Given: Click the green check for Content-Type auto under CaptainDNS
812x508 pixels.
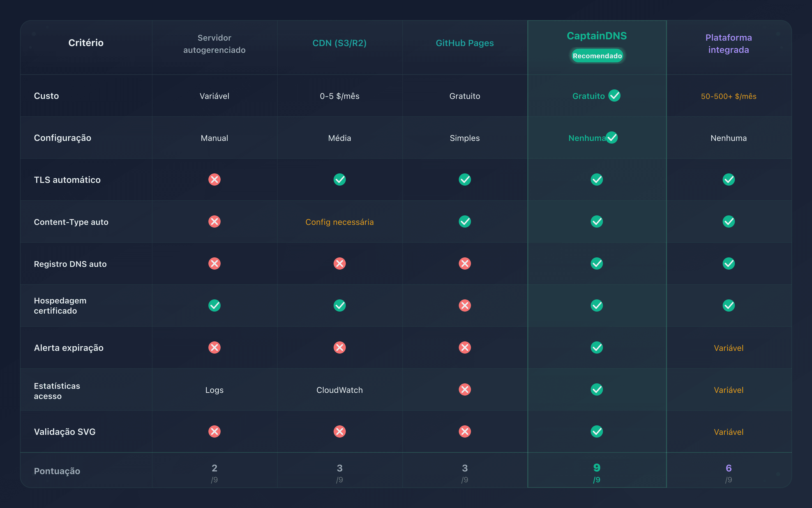Looking at the screenshot, I should click(597, 221).
